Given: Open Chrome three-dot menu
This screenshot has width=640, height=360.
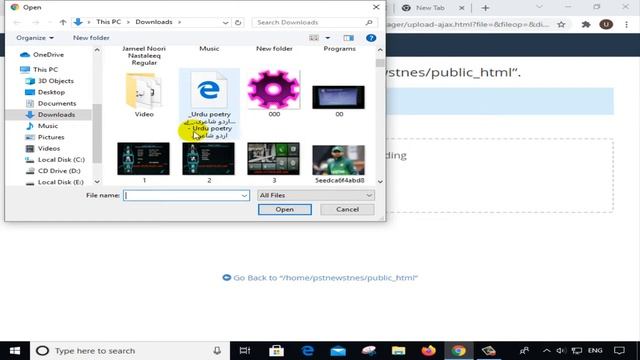Looking at the screenshot, I should [626, 24].
